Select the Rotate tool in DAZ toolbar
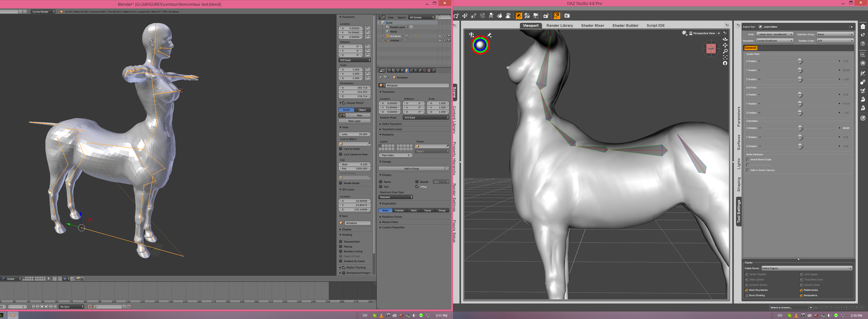868x319 pixels. 456,16
